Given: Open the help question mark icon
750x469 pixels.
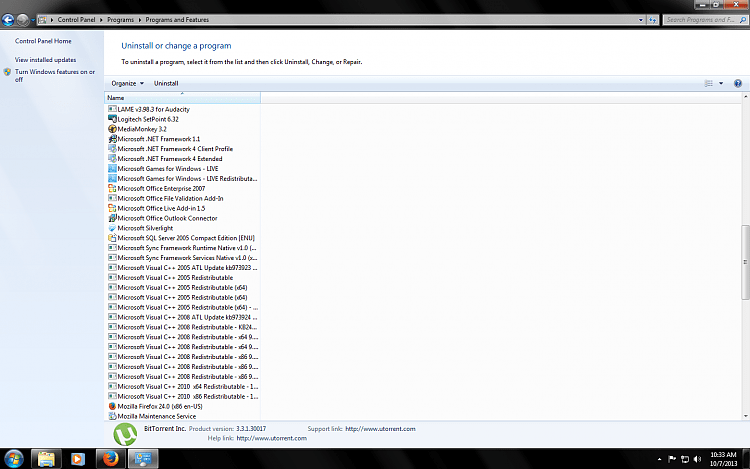Looking at the screenshot, I should (738, 83).
